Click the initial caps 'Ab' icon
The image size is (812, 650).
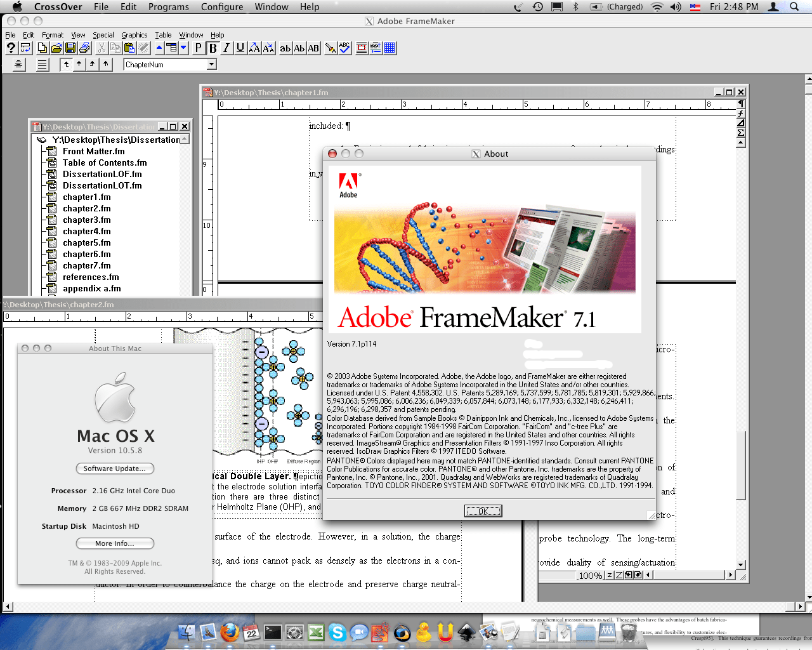pyautogui.click(x=299, y=48)
